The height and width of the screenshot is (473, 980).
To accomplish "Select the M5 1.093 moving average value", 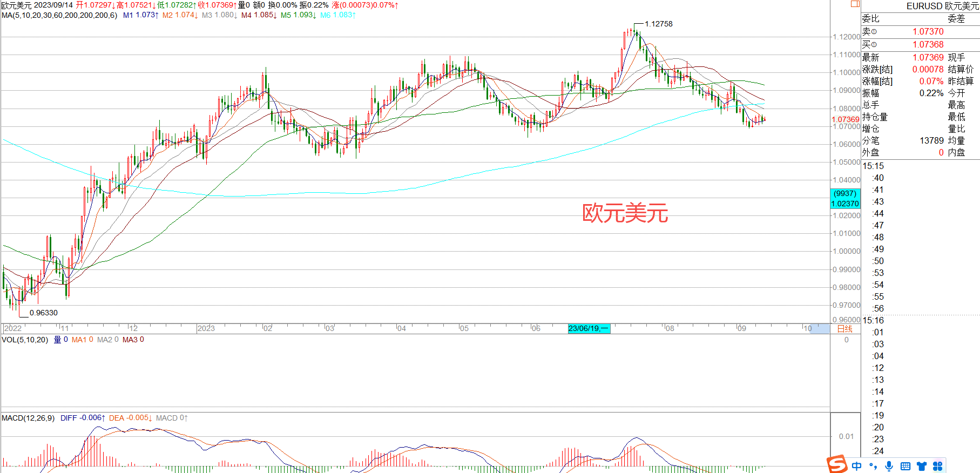I will pyautogui.click(x=298, y=15).
